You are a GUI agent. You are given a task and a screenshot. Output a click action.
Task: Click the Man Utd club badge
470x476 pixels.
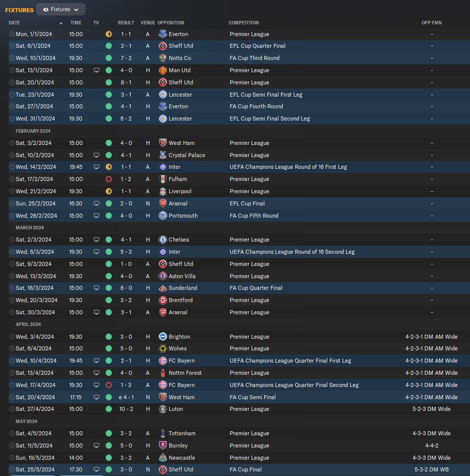pyautogui.click(x=163, y=70)
